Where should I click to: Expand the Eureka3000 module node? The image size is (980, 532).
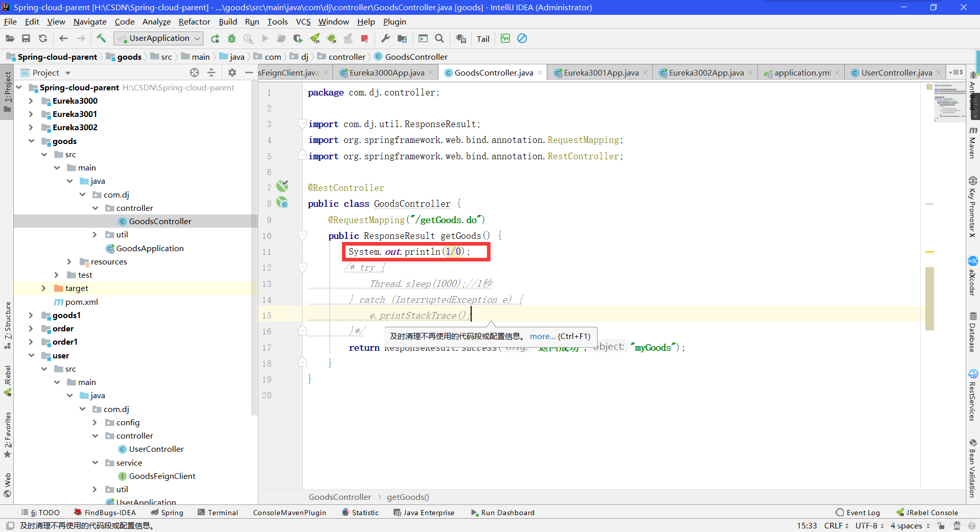tap(31, 101)
